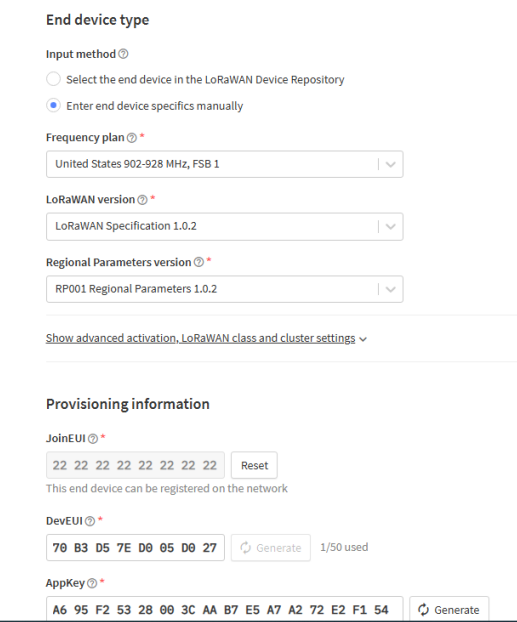Viewport: 517px width, 622px height.
Task: Show help for LoRaWAN version
Action: 142,200
